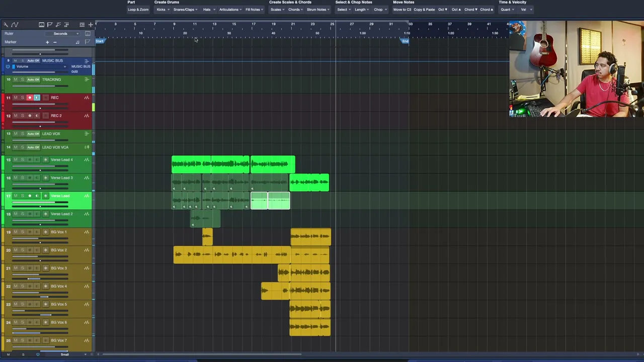Open the Ruler Seconds dropdown

(x=62, y=34)
